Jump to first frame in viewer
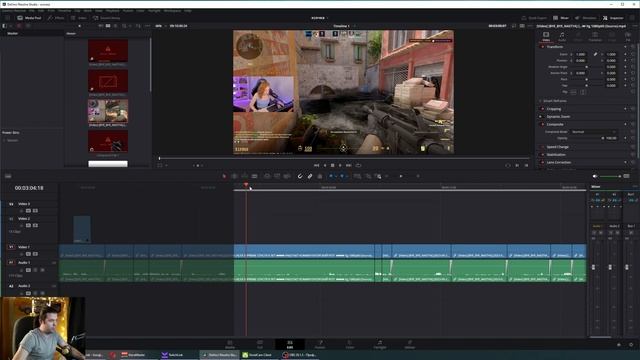The image size is (640, 360). pyautogui.click(x=316, y=165)
